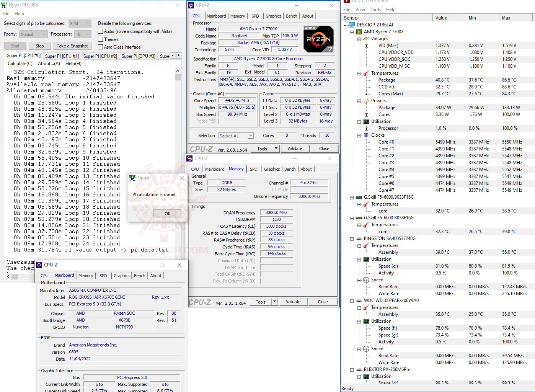This screenshot has height=392, width=535.
Task: Open the Processors count dropdown
Action: [x=83, y=34]
